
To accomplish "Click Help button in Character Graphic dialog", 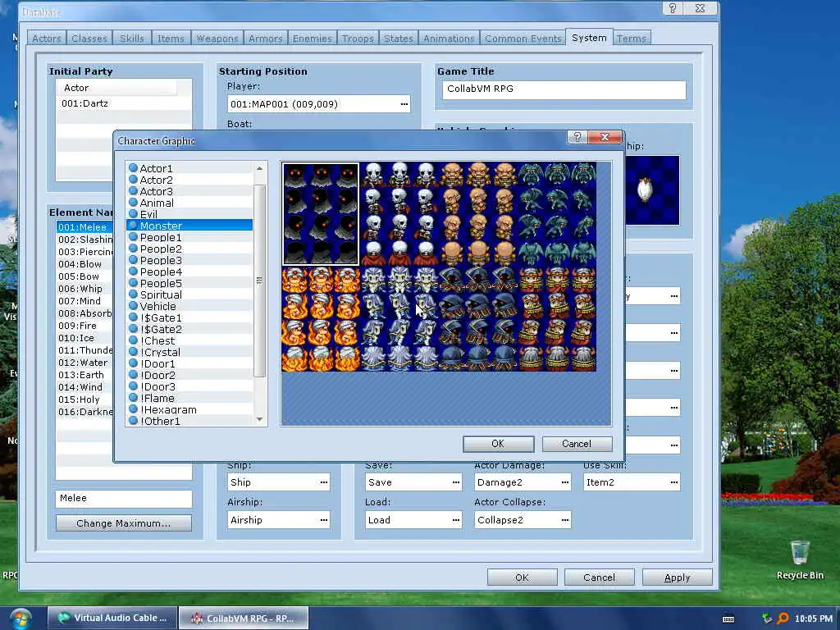I will pyautogui.click(x=577, y=137).
